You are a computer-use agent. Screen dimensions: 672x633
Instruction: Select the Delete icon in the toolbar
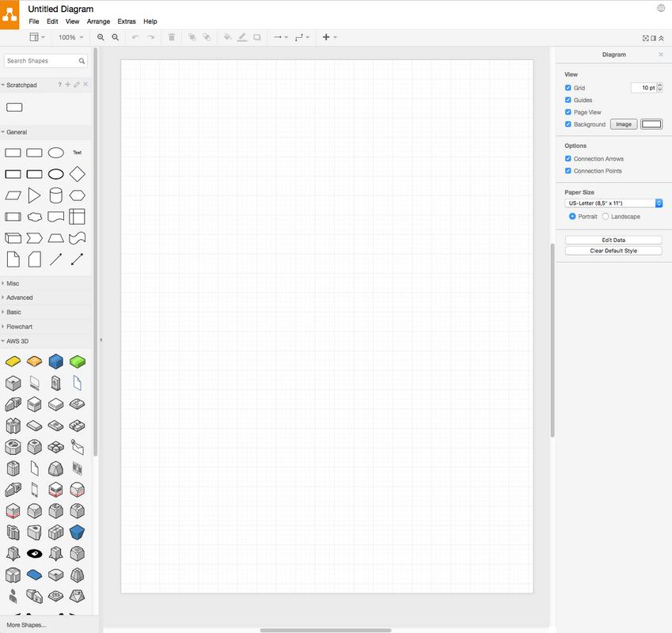[x=171, y=36]
